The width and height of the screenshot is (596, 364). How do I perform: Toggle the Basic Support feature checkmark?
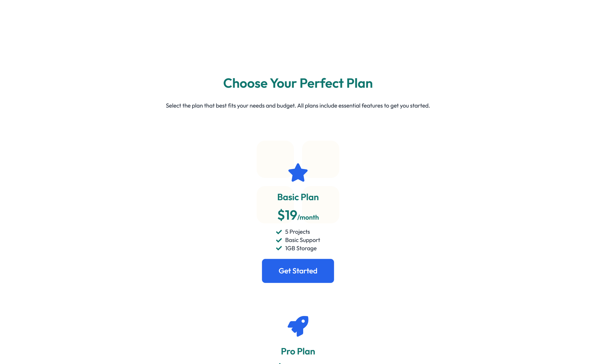pos(279,240)
